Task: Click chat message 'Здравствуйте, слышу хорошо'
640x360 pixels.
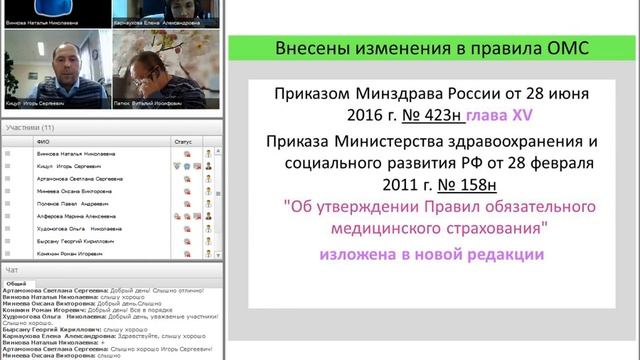Action: [162, 336]
